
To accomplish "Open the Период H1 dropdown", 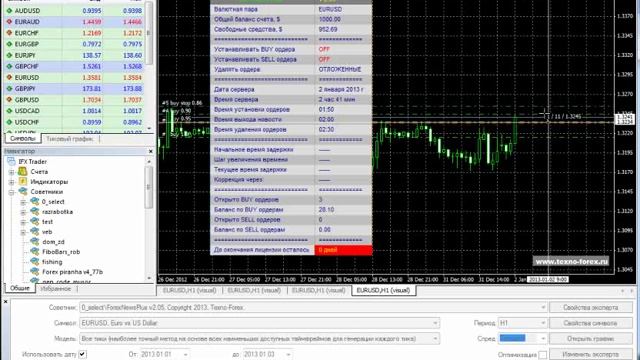I will pyautogui.click(x=542, y=323).
